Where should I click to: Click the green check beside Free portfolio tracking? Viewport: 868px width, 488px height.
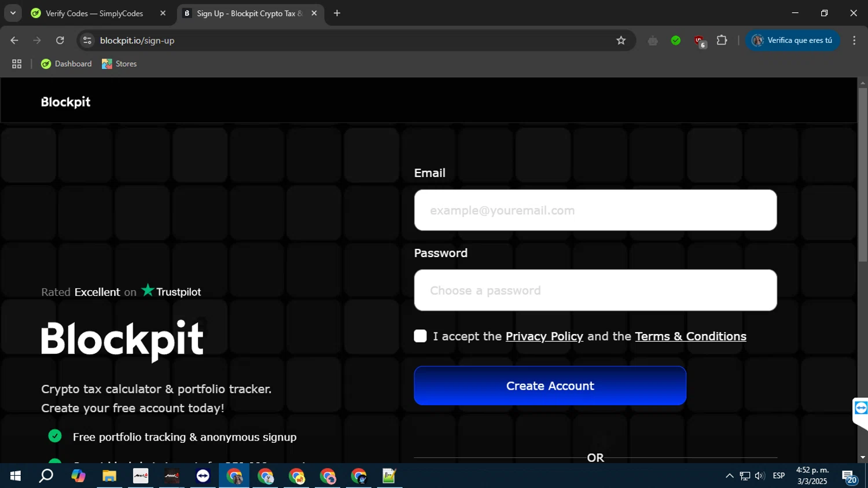55,436
